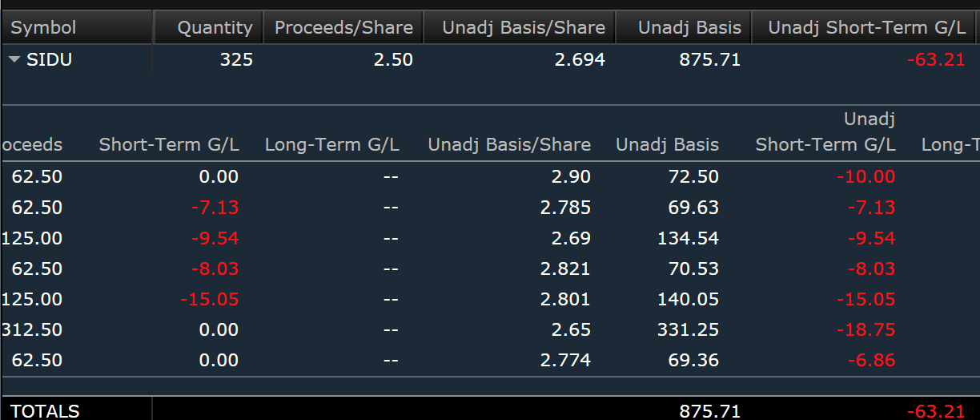Click the 134.54 unadjusted basis cell

(693, 239)
